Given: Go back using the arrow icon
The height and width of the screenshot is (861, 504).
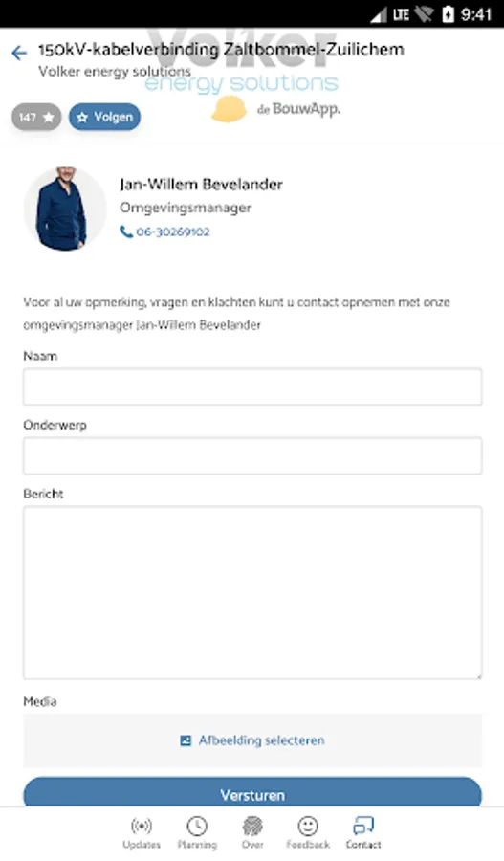Looking at the screenshot, I should point(19,53).
